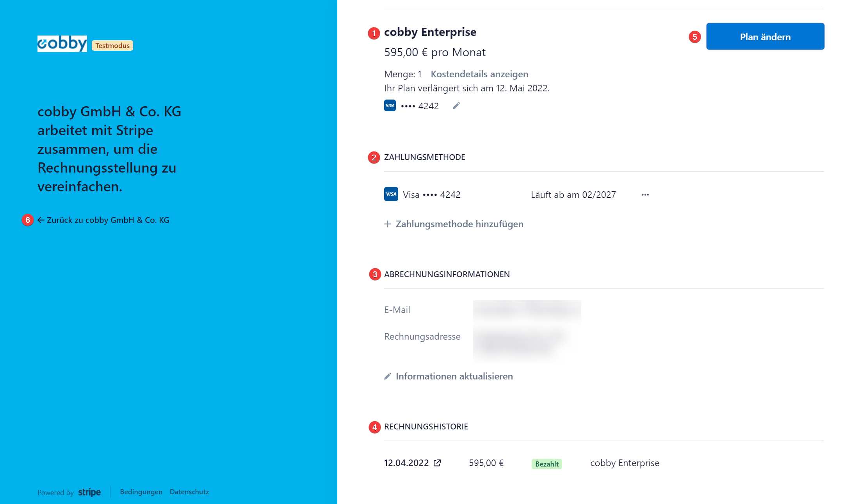Viewport: 867px width, 504px height.
Task: Open the Bedingungen link
Action: pyautogui.click(x=141, y=492)
